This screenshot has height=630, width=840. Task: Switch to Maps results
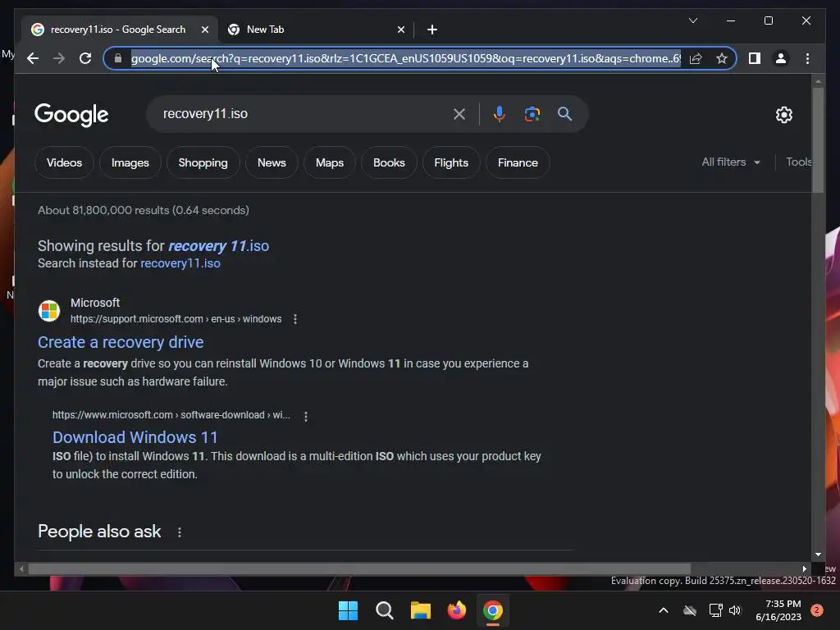[x=330, y=162]
